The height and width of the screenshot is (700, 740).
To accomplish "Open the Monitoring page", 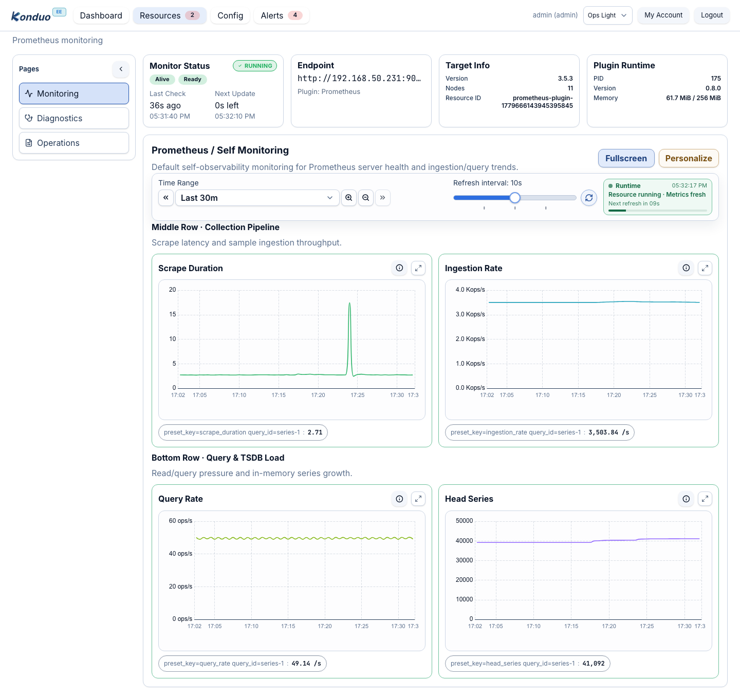I will (x=74, y=93).
